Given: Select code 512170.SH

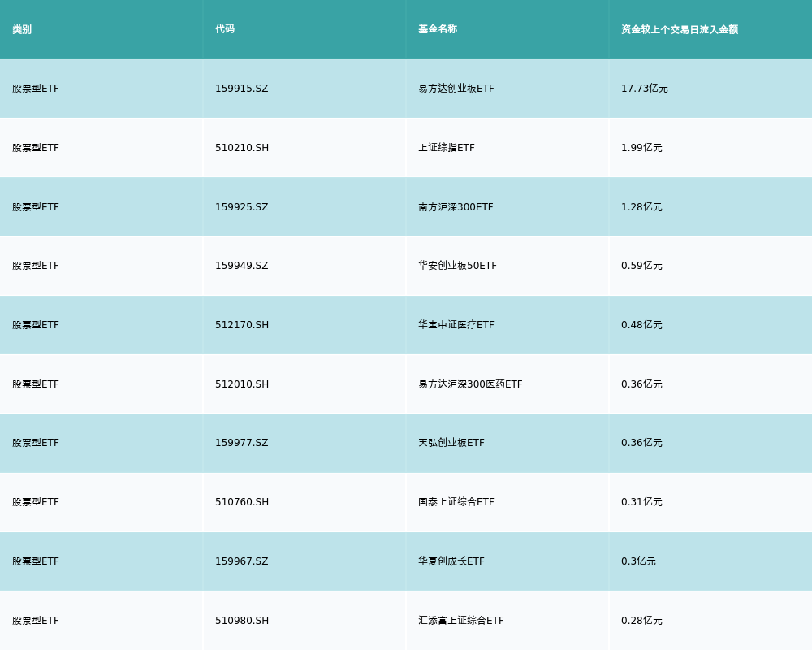Looking at the screenshot, I should [x=242, y=325].
